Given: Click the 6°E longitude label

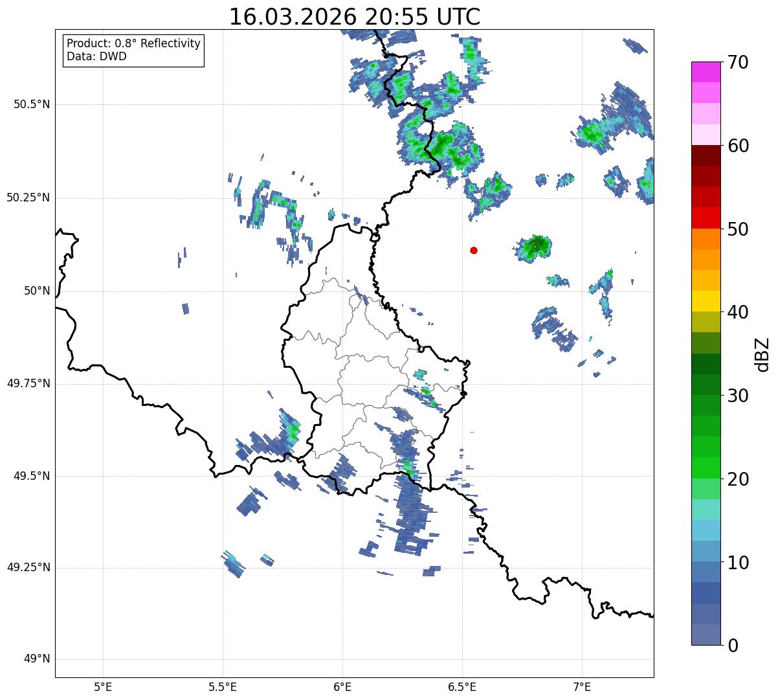Looking at the screenshot, I should coord(342,686).
